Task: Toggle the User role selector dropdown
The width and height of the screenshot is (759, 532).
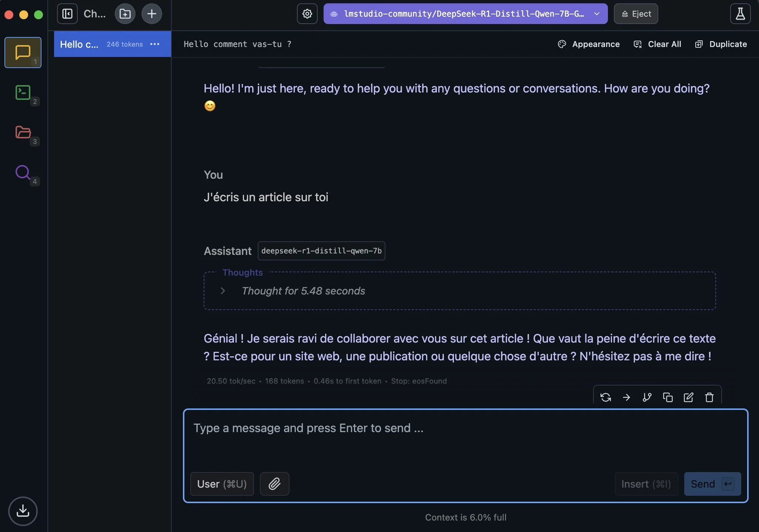Action: [x=221, y=484]
